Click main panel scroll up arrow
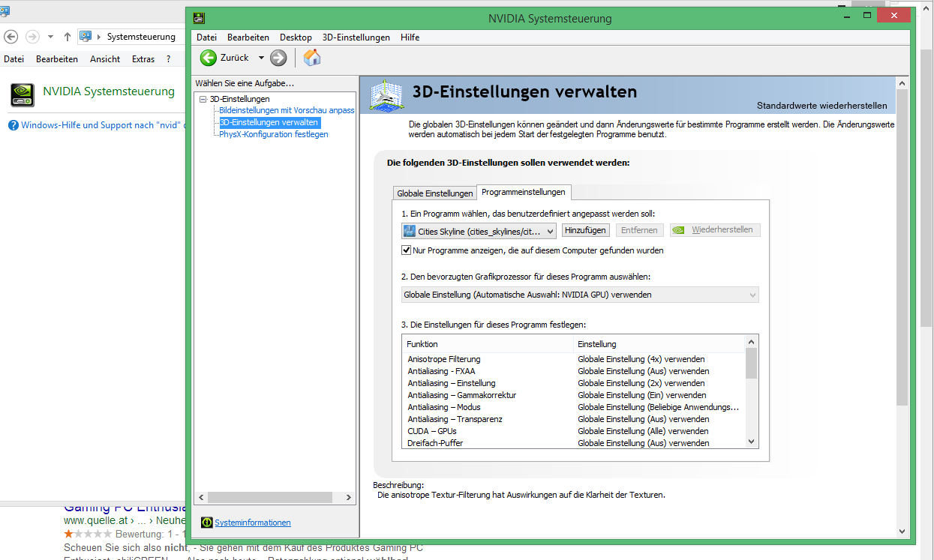The width and height of the screenshot is (934, 560). pos(902,82)
